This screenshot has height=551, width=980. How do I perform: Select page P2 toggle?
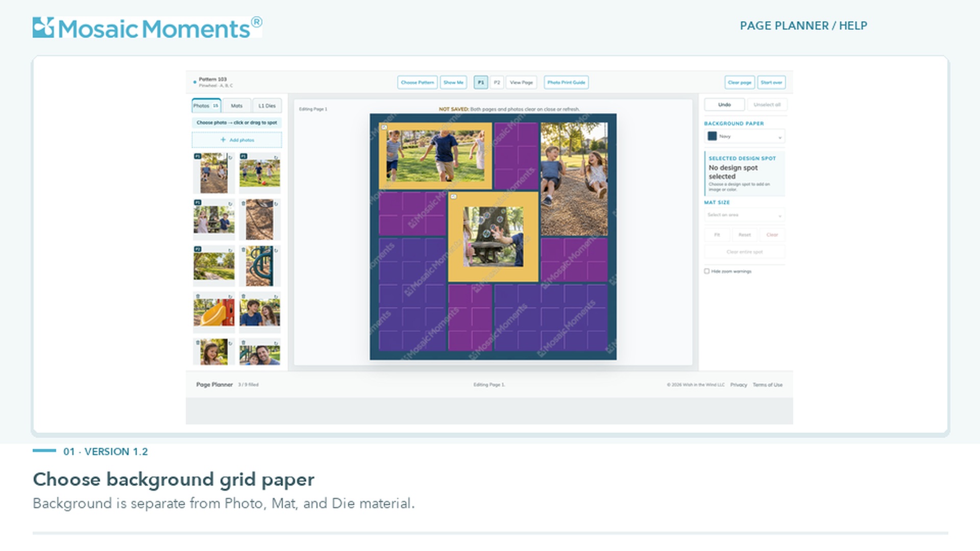click(497, 82)
